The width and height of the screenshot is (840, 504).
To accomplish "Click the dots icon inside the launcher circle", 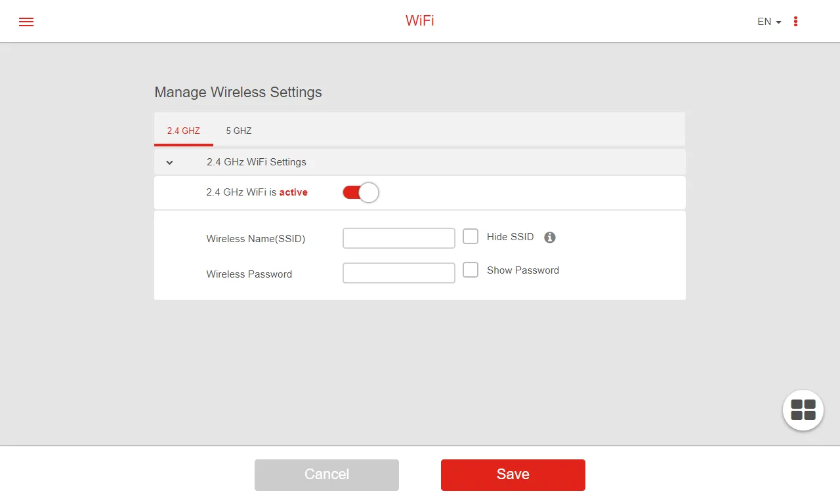I will point(803,409).
